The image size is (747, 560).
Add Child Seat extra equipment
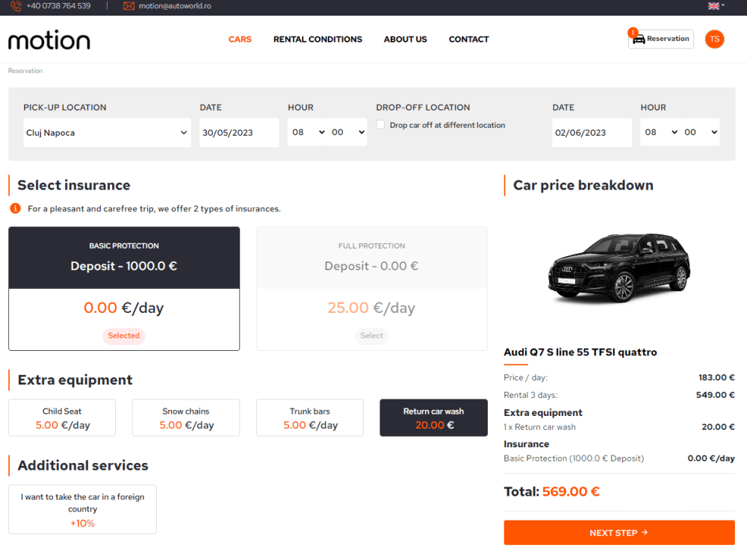pyautogui.click(x=62, y=417)
